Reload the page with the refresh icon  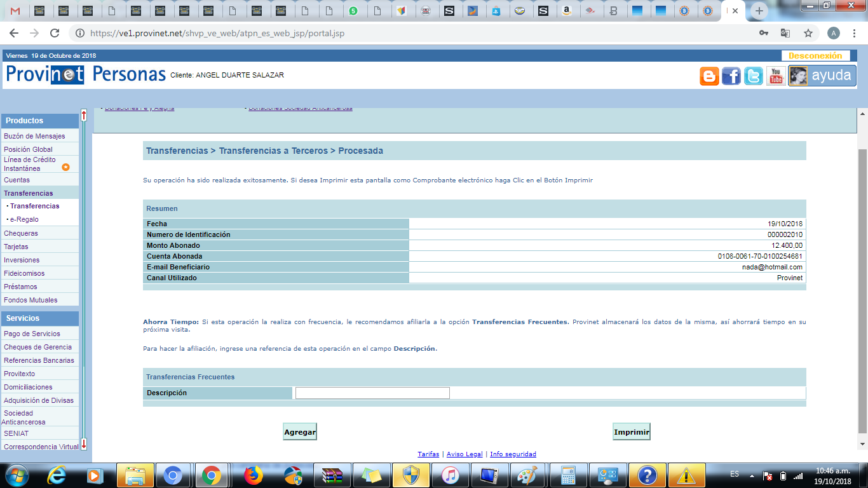[x=55, y=33]
